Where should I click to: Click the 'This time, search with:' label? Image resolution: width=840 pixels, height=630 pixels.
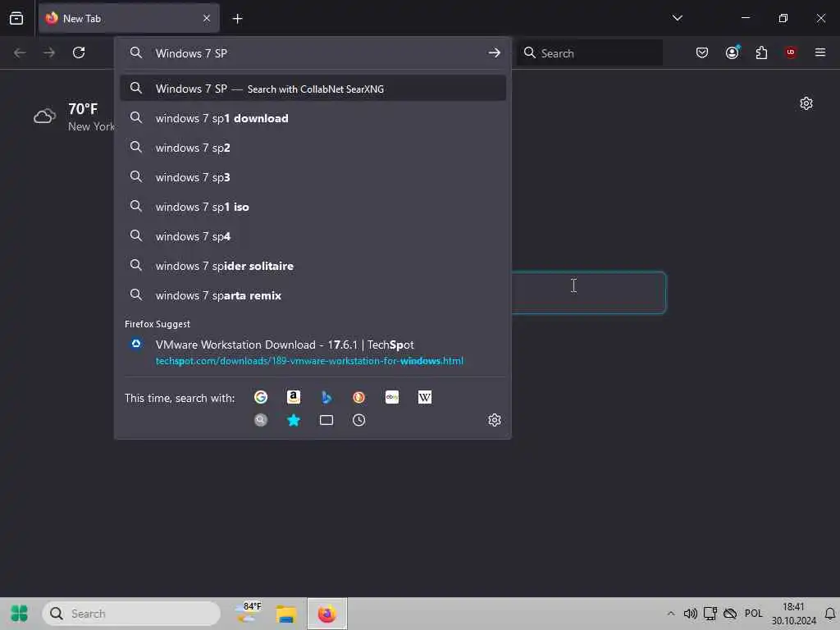tap(180, 398)
